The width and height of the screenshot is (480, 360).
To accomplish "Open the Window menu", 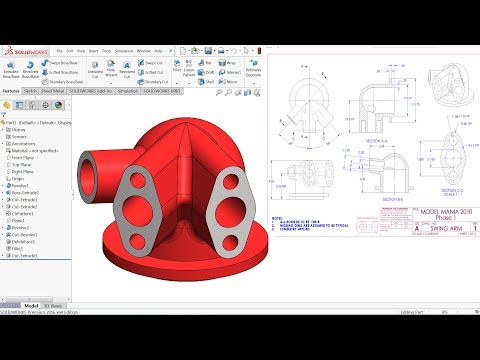I will (x=144, y=51).
